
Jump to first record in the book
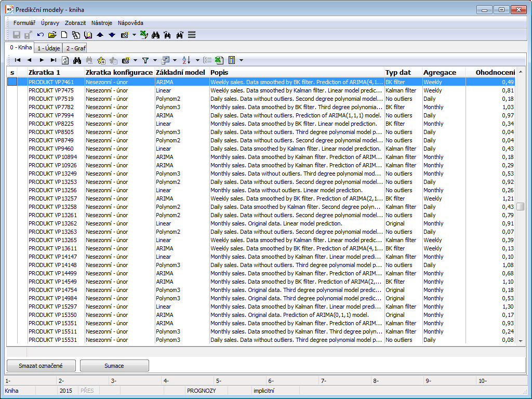[x=17, y=60]
